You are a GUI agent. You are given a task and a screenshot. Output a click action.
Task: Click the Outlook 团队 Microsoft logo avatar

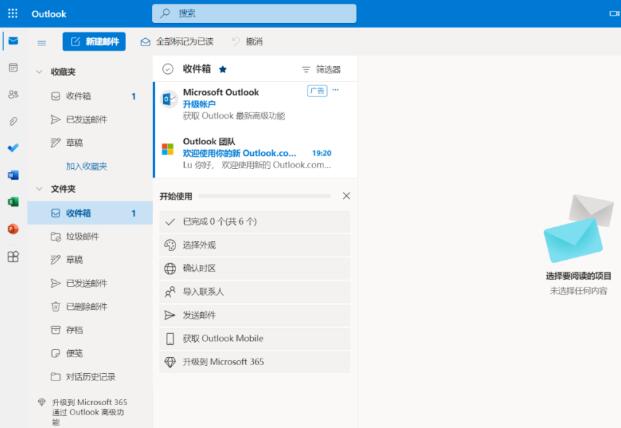(x=168, y=149)
